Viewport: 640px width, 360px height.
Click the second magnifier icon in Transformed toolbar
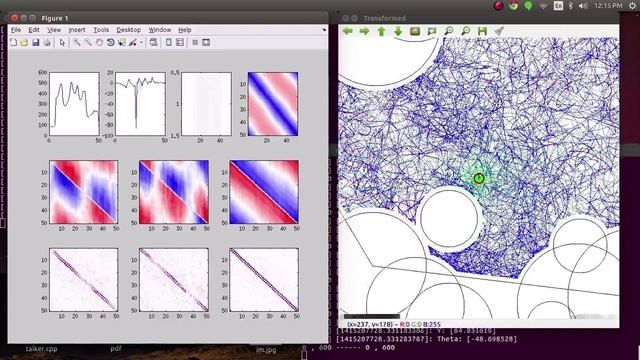tap(465, 31)
